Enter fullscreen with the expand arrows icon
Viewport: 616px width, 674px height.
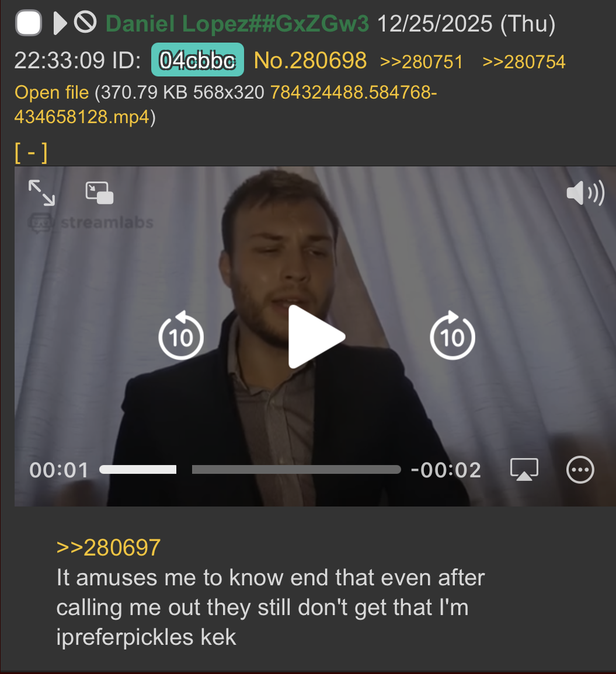click(x=41, y=193)
